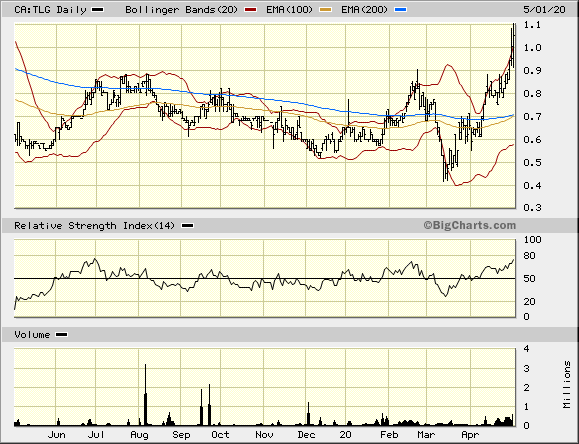Image resolution: width=579 pixels, height=444 pixels.
Task: Click the Bollinger Bands(20) label
Action: (181, 10)
